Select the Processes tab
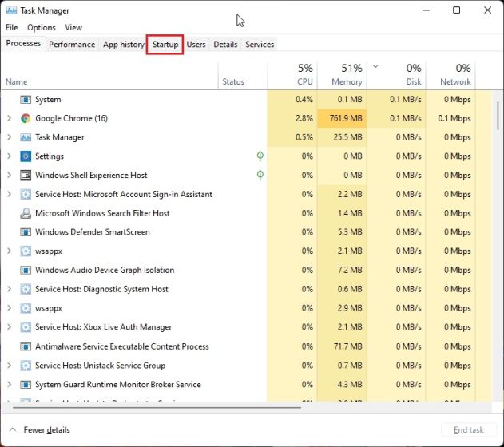504x447 pixels. point(23,44)
